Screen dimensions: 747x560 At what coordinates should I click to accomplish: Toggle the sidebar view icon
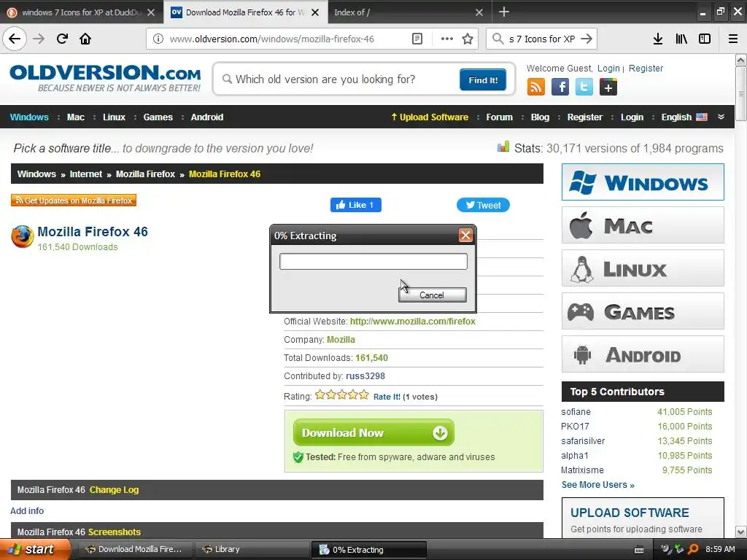pos(705,39)
